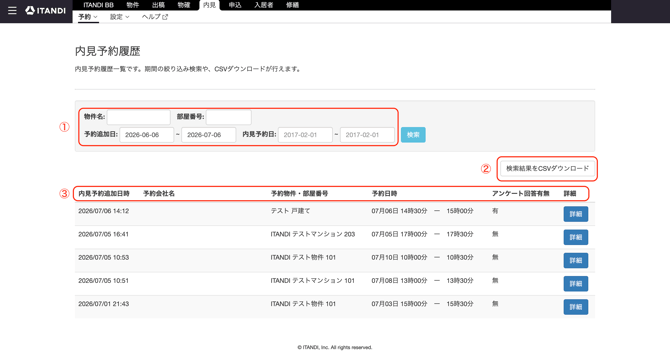The width and height of the screenshot is (670, 363).
Task: Click the ITANDI logo
Action: click(x=45, y=10)
